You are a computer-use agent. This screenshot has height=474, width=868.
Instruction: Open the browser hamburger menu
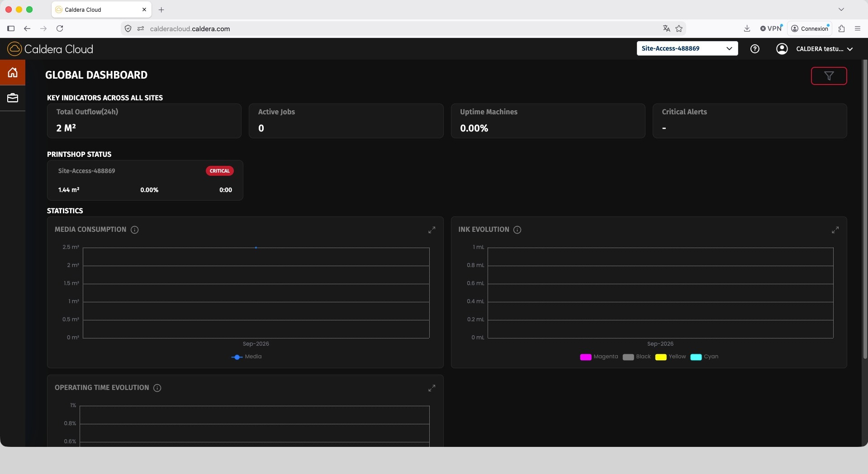pyautogui.click(x=858, y=28)
